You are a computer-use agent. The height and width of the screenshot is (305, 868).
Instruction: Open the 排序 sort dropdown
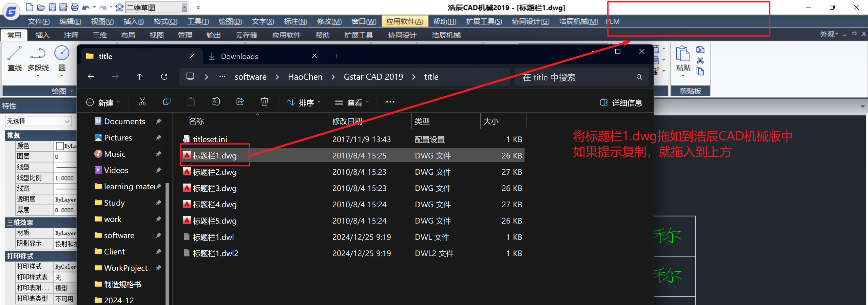pos(303,102)
